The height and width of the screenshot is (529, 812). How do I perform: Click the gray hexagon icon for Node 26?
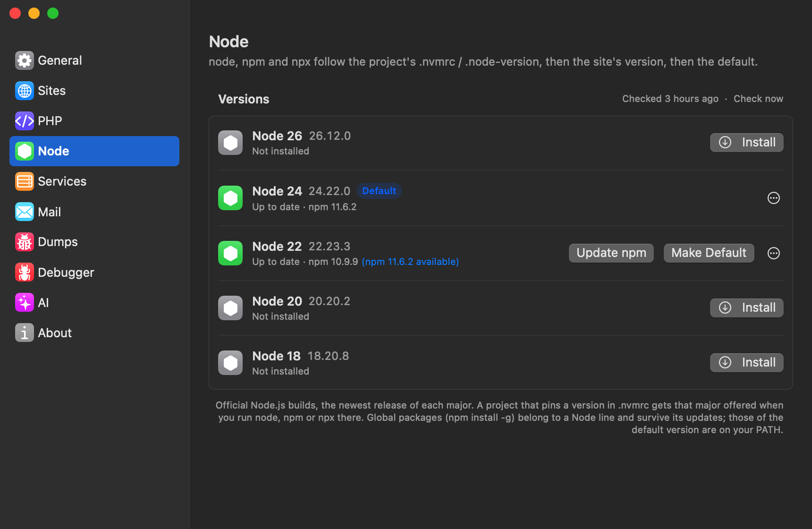[x=230, y=143]
